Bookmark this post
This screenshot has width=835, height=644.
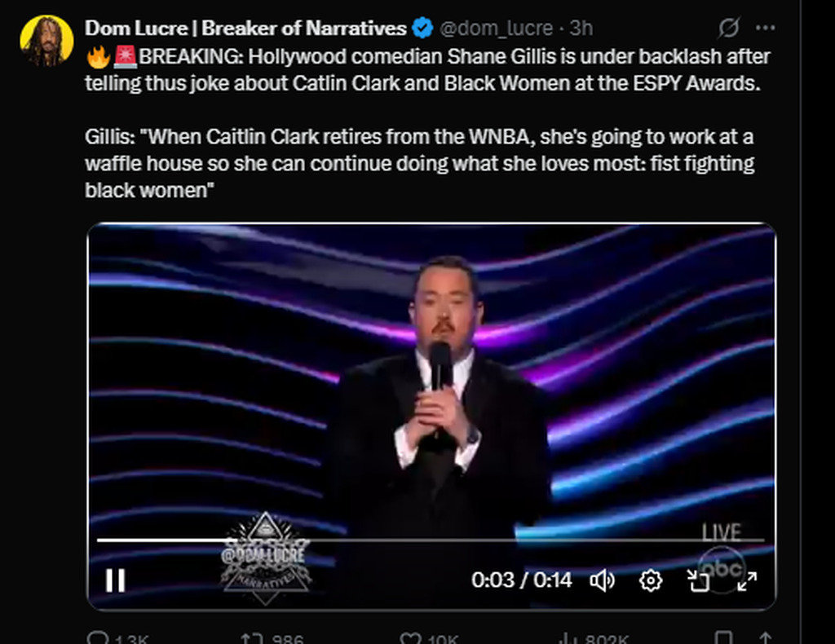pos(723,638)
